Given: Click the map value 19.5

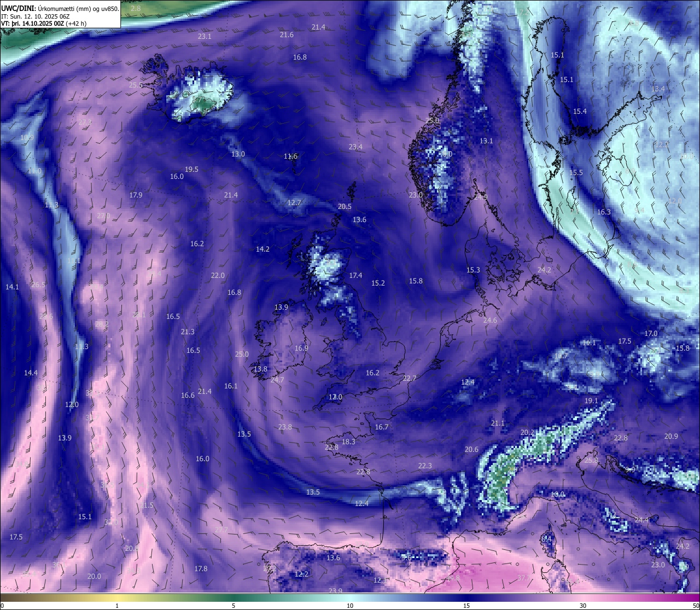Looking at the screenshot, I should point(191,169).
